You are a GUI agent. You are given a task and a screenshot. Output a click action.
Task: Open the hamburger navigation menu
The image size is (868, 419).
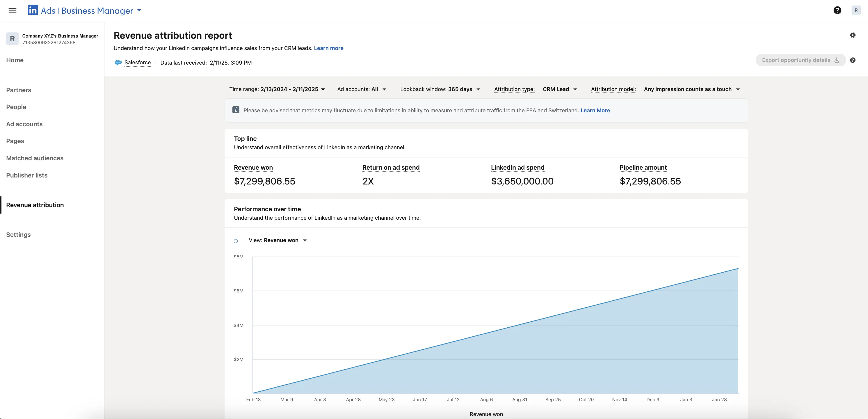13,10
